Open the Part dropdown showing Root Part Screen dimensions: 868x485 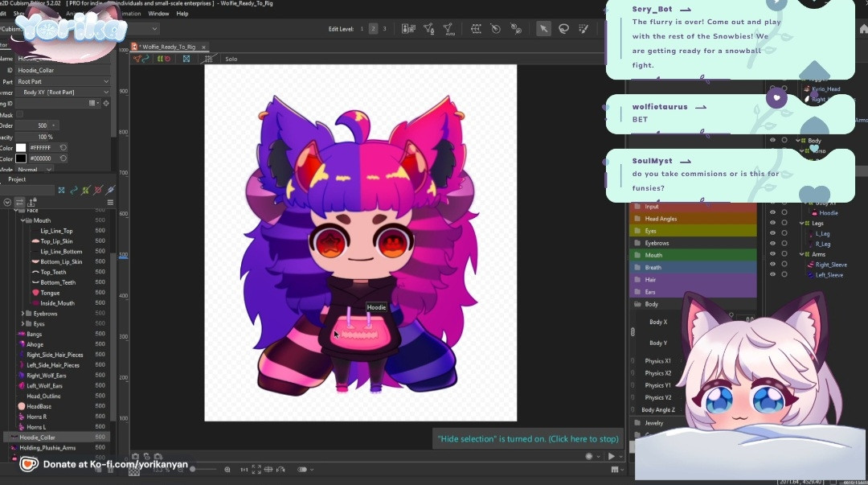coord(63,81)
